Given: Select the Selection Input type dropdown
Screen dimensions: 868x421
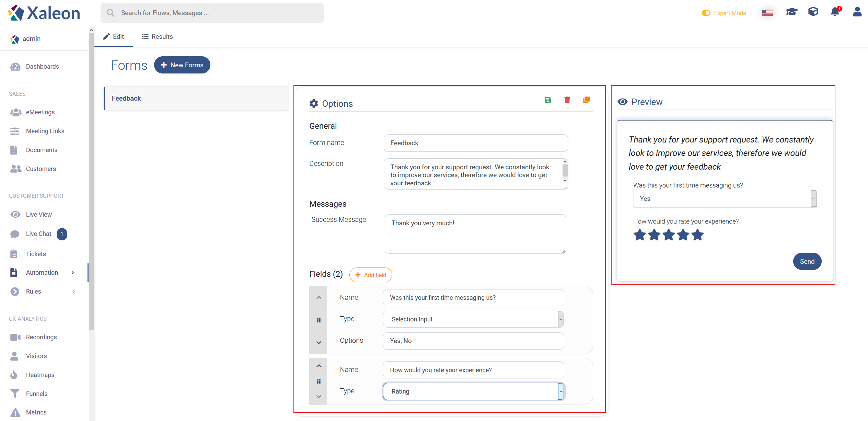Looking at the screenshot, I should 473,319.
